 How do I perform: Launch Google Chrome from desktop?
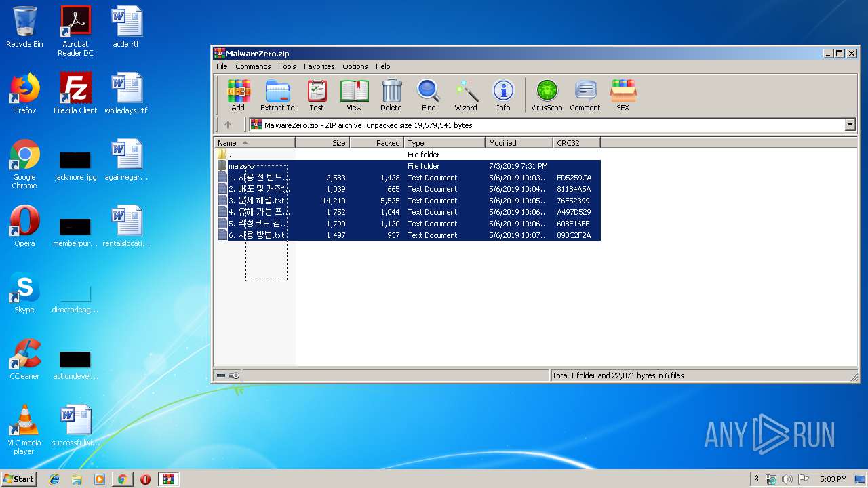pos(24,163)
